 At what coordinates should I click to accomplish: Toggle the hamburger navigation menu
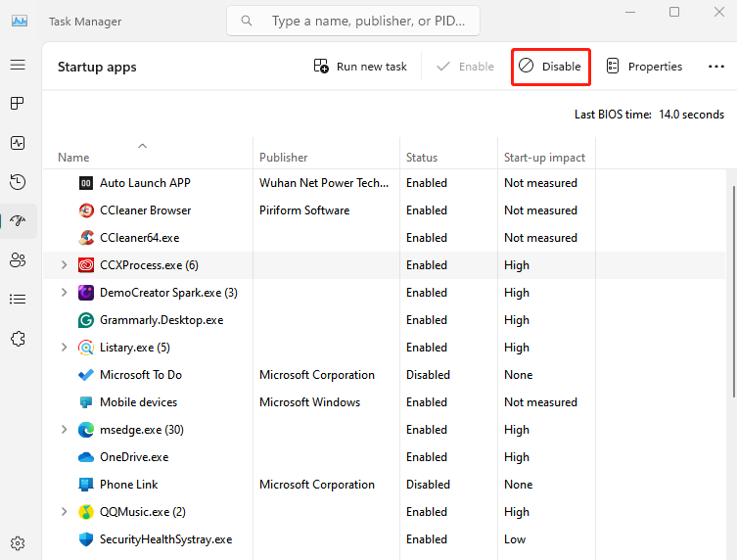(18, 65)
